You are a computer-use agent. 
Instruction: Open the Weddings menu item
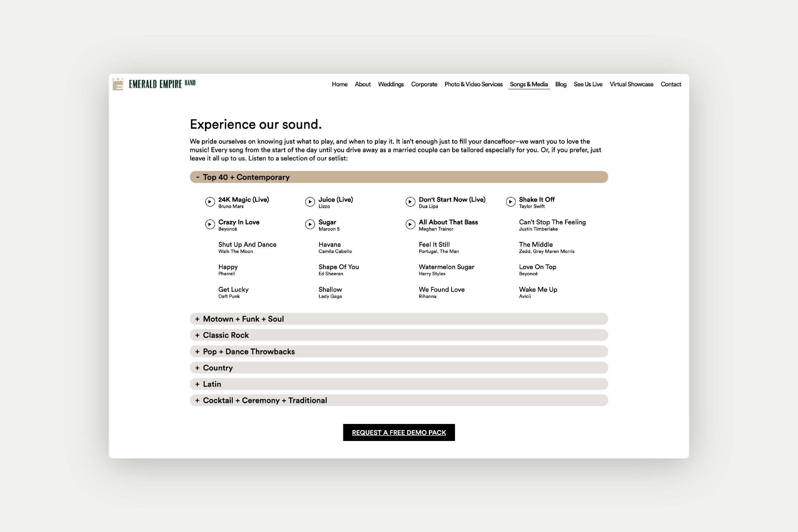point(390,84)
